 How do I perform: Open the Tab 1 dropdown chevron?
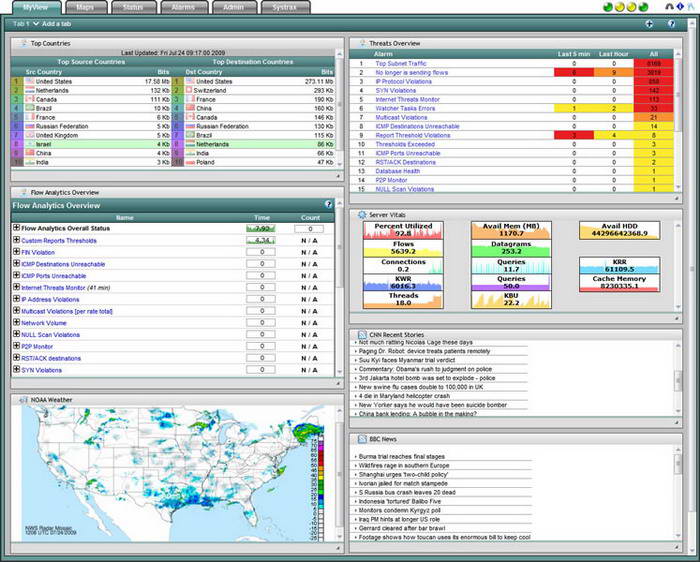(x=36, y=24)
